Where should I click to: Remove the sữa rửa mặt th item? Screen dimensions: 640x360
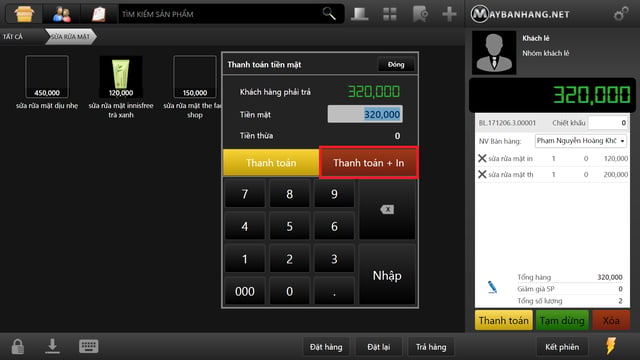pyautogui.click(x=482, y=174)
